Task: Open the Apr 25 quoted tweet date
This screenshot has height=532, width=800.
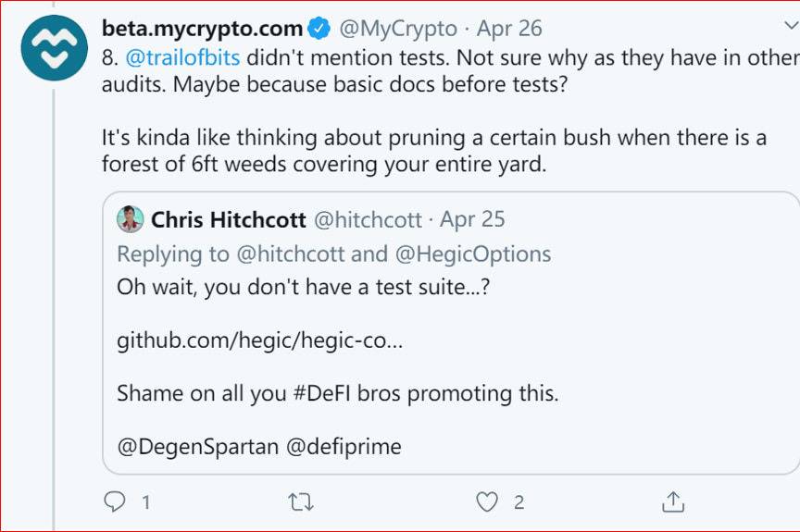Action: (x=472, y=219)
